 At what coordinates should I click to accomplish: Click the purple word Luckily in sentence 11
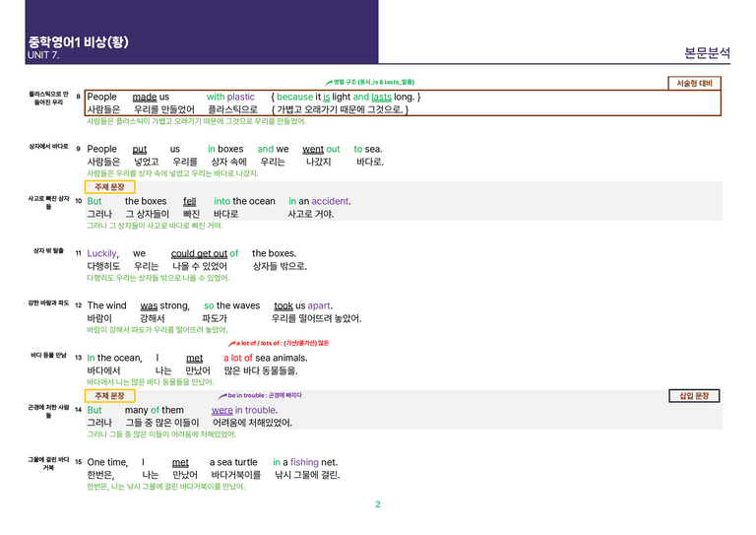click(x=101, y=253)
